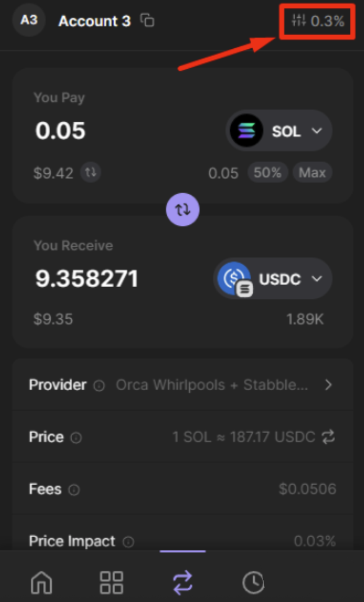Go to the Home tab
The height and width of the screenshot is (602, 364).
pyautogui.click(x=41, y=582)
